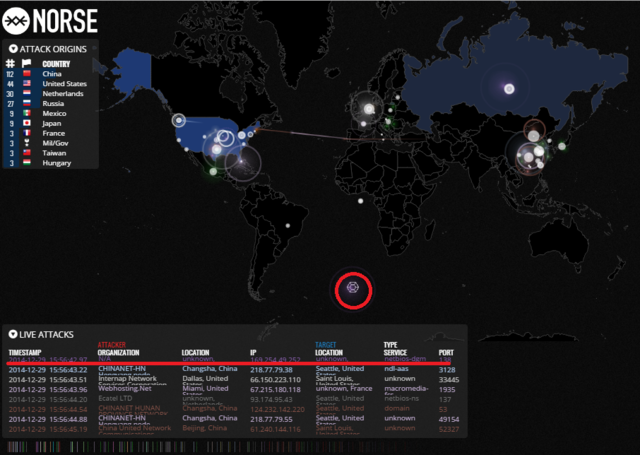Click IP address 218.77.79.38
The image size is (640, 455).
(x=271, y=370)
